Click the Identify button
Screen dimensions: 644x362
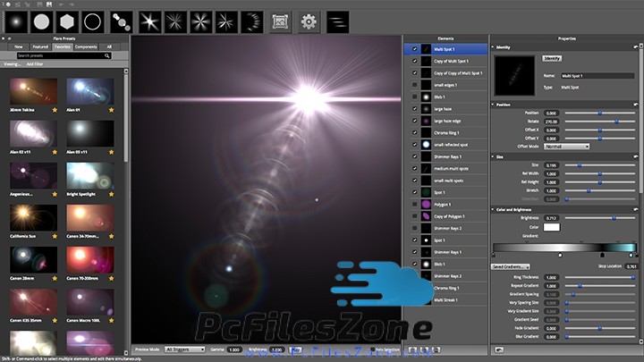[552, 58]
